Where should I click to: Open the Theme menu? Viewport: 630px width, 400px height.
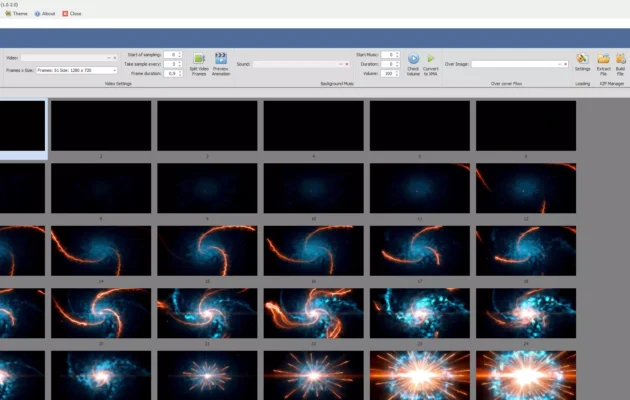coord(16,14)
